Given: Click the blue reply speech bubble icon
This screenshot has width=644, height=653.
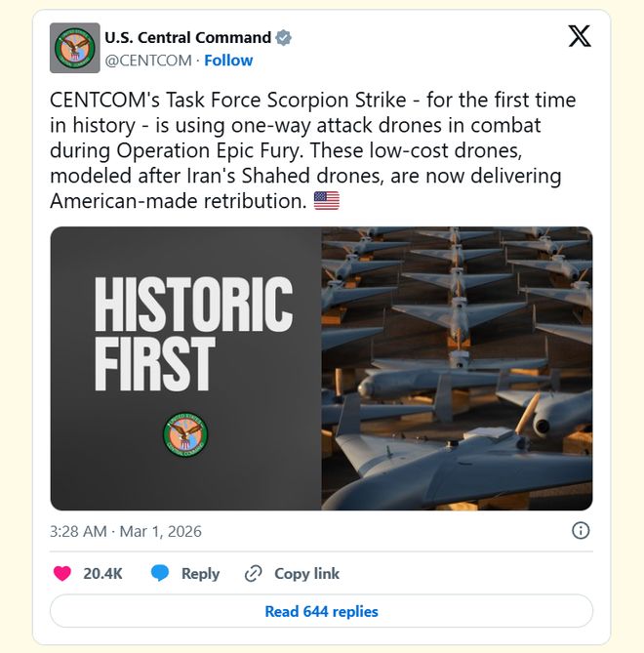Looking at the screenshot, I should tap(160, 574).
